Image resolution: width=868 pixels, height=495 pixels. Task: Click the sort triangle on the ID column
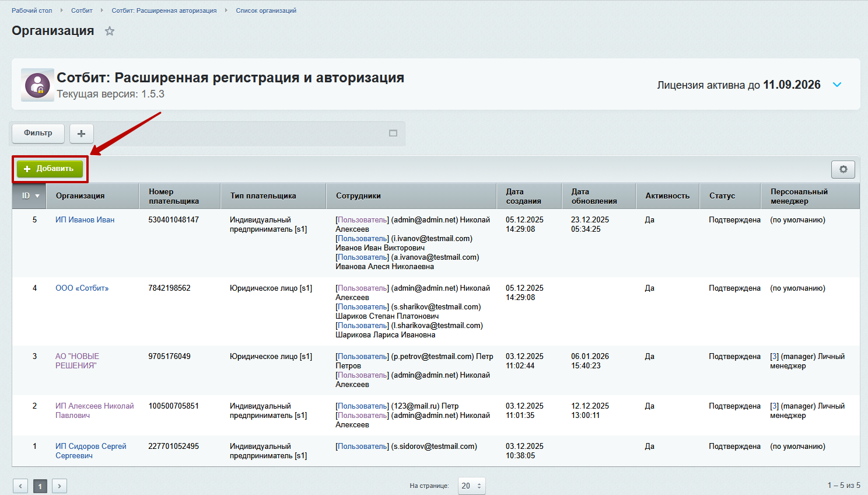36,195
